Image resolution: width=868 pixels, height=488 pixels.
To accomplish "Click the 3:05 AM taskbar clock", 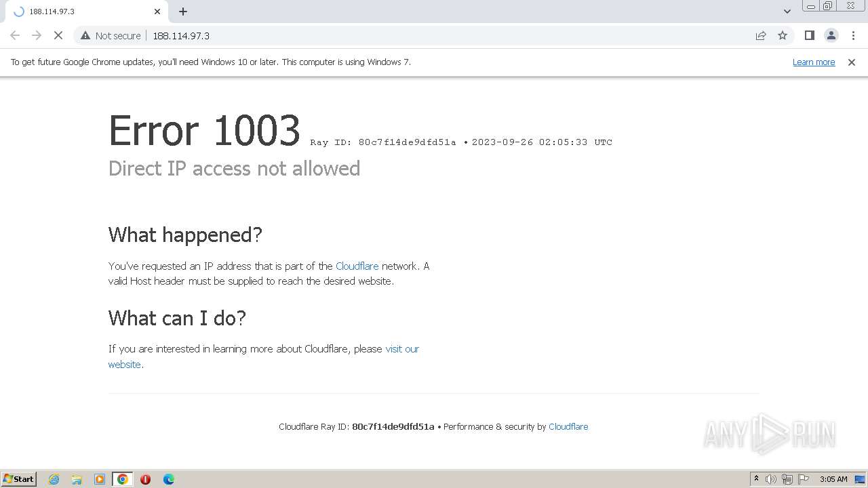I will click(833, 479).
